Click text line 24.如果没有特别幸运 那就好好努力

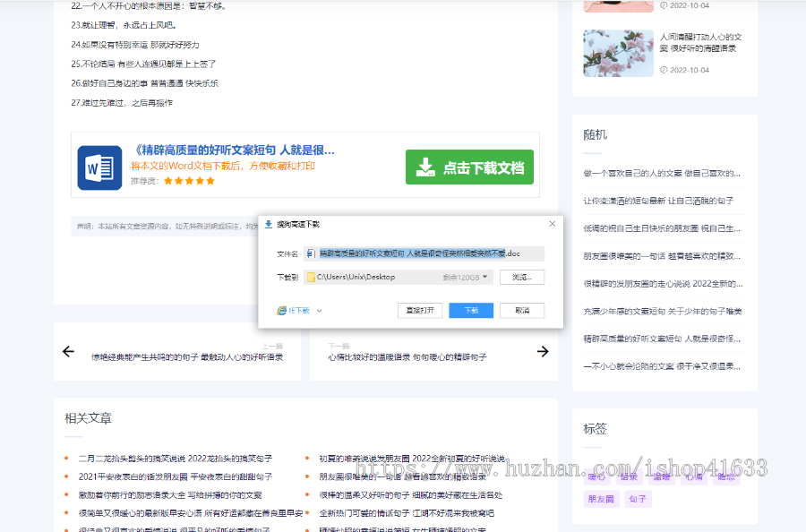point(135,45)
